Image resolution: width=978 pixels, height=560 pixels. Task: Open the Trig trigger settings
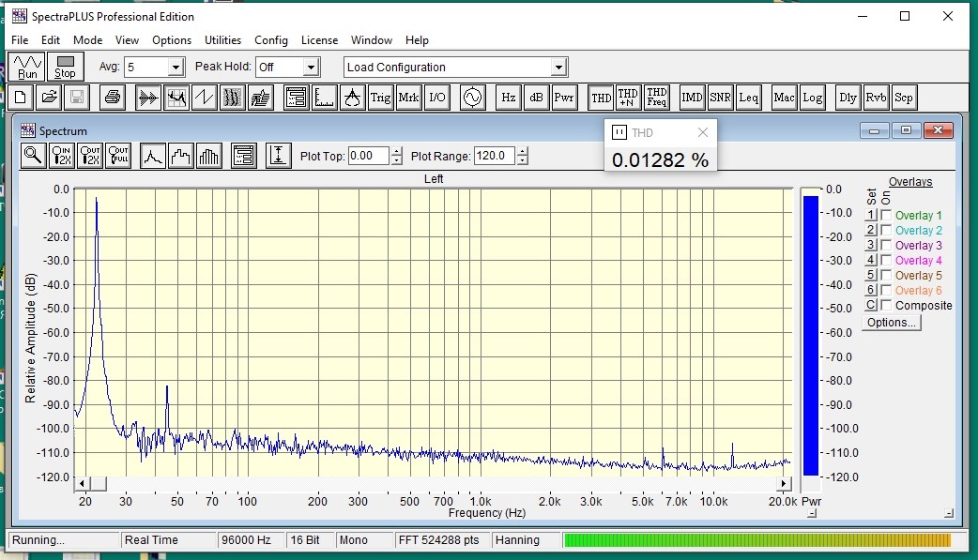380,98
